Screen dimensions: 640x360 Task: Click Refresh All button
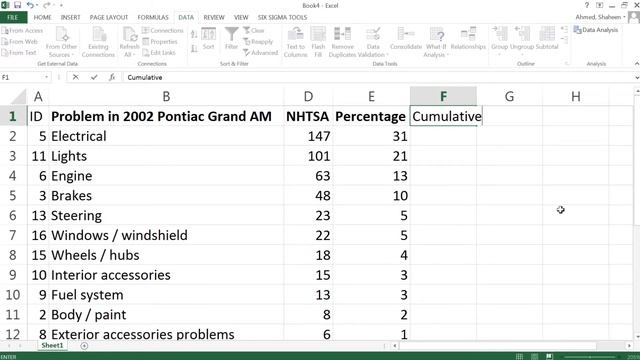click(x=129, y=42)
